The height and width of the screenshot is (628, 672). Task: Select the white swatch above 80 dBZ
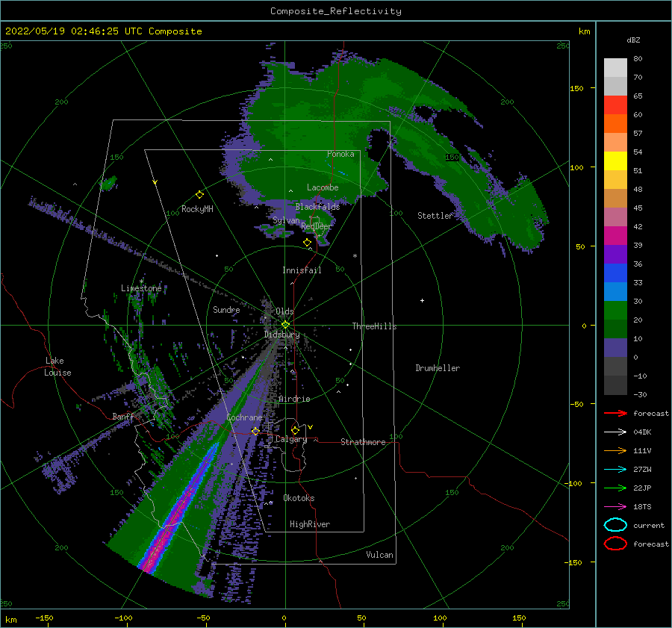click(x=615, y=67)
